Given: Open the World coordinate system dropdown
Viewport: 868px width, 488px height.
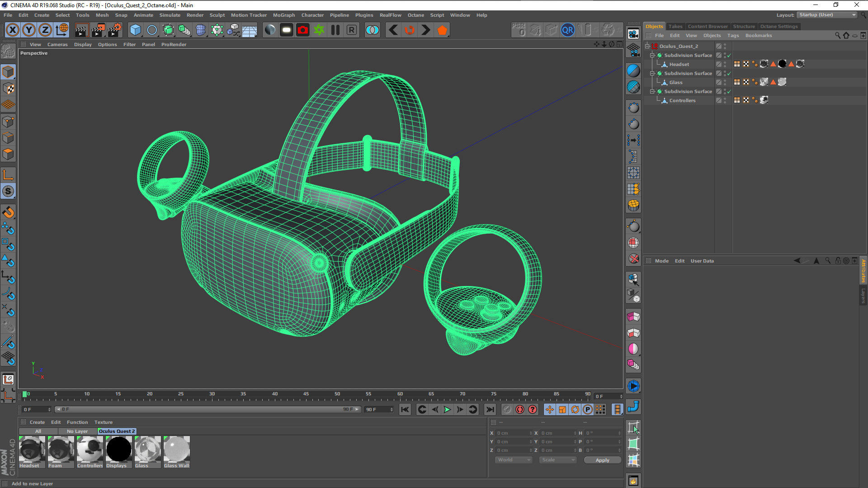Looking at the screenshot, I should tap(514, 460).
